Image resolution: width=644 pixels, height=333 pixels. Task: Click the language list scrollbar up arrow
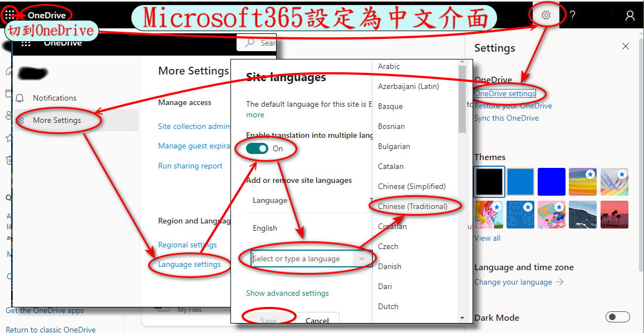point(462,62)
